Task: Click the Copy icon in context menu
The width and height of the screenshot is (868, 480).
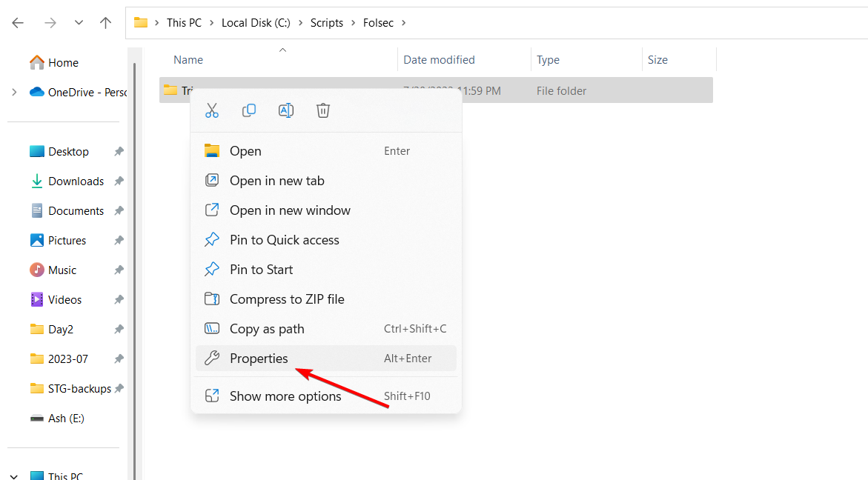Action: (x=249, y=110)
